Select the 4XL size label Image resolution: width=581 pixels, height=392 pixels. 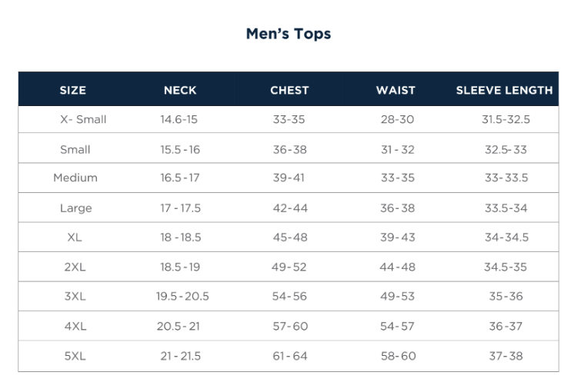tap(75, 327)
